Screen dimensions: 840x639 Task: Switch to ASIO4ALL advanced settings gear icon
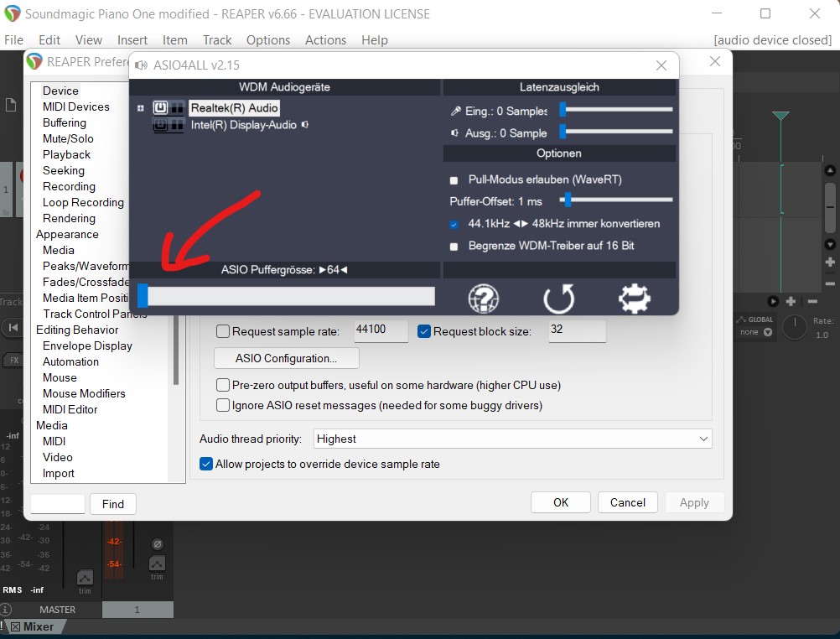(x=635, y=298)
